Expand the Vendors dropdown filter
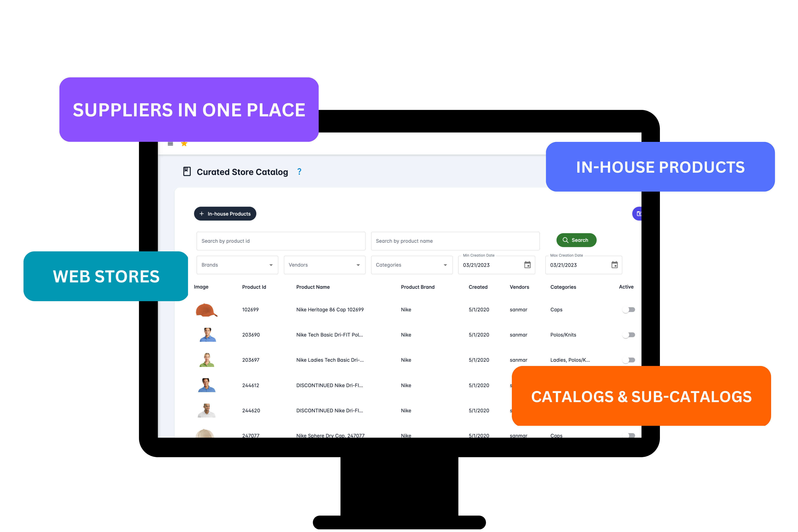The width and height of the screenshot is (798, 532). pos(324,265)
